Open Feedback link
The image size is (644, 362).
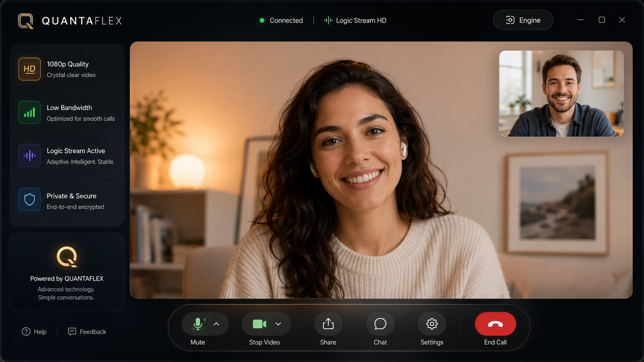(x=87, y=331)
